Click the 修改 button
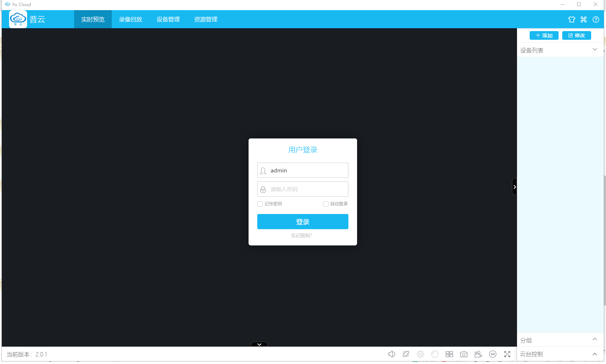 coord(577,35)
